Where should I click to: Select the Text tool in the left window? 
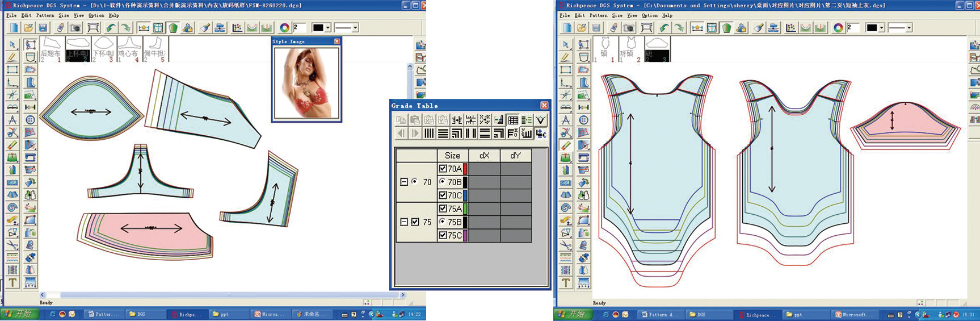click(12, 282)
